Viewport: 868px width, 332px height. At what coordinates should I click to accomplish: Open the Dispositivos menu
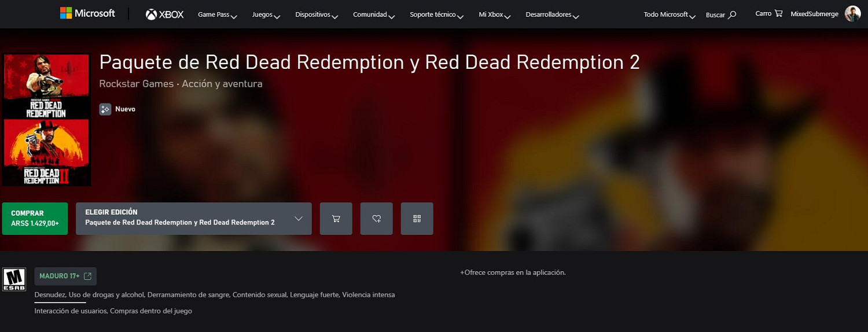tap(317, 14)
